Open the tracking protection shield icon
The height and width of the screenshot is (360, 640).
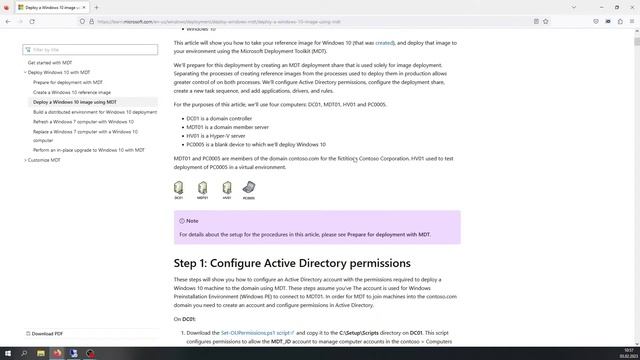(82, 22)
